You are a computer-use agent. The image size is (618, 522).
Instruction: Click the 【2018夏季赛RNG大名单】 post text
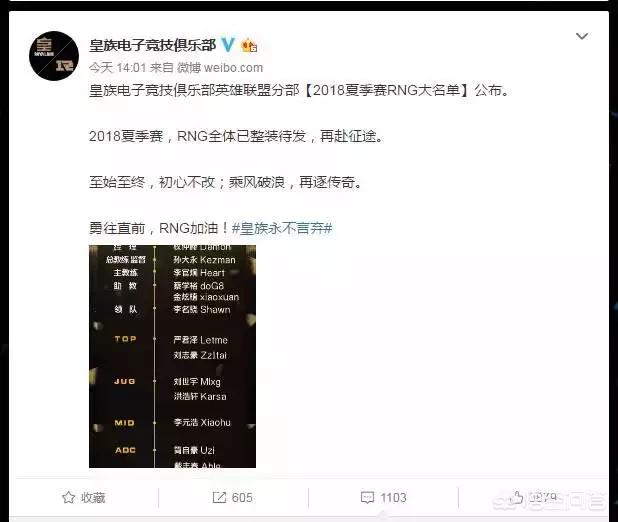tap(385, 90)
